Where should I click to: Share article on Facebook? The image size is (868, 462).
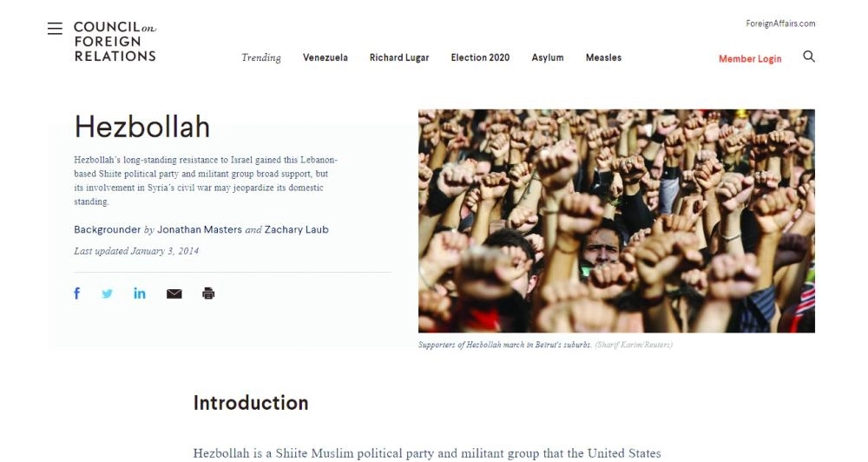click(x=76, y=294)
